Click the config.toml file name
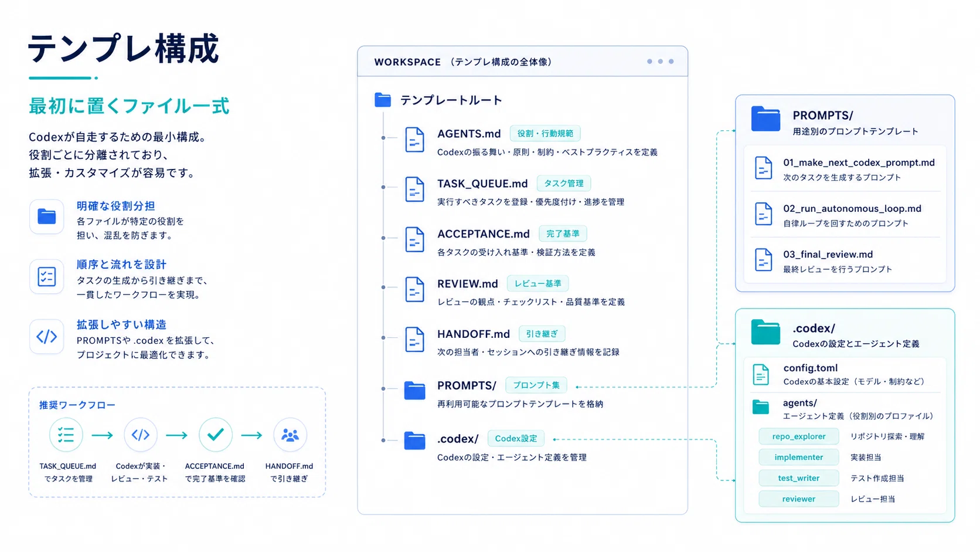The width and height of the screenshot is (980, 552). (811, 368)
